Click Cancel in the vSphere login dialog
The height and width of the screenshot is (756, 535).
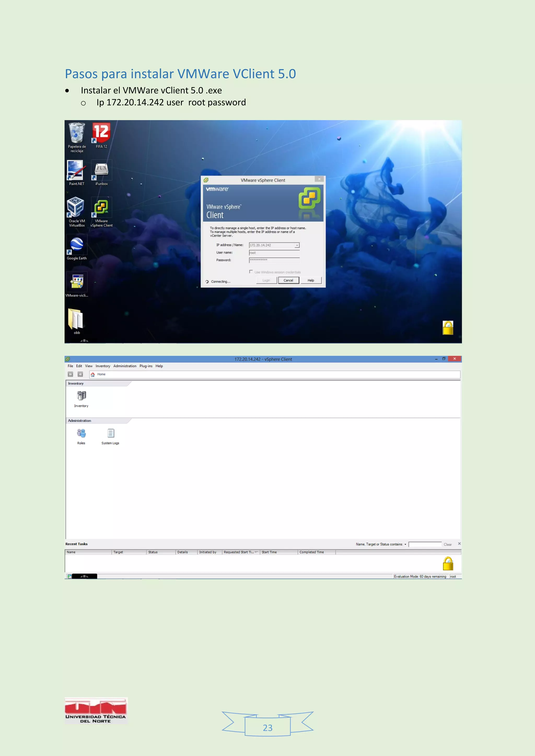pos(288,280)
